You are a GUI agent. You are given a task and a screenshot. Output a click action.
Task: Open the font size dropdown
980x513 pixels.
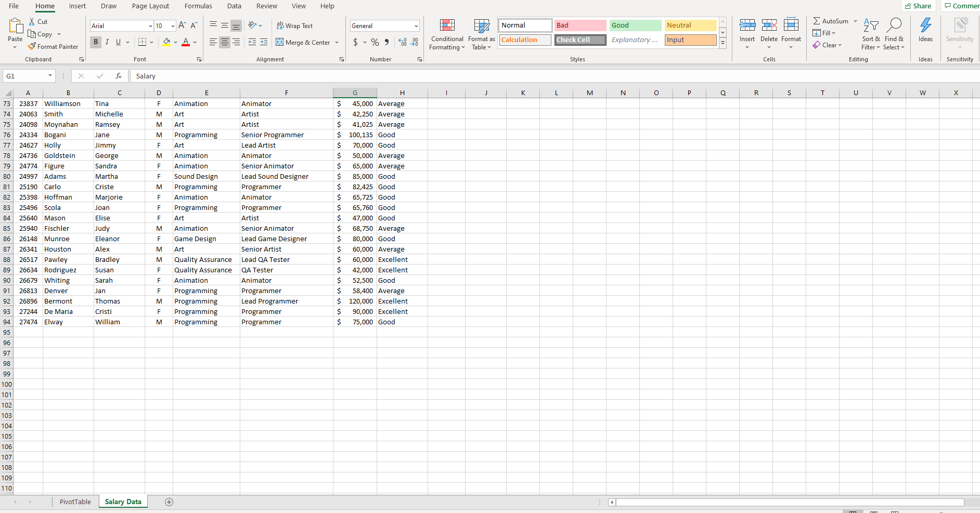tap(173, 26)
